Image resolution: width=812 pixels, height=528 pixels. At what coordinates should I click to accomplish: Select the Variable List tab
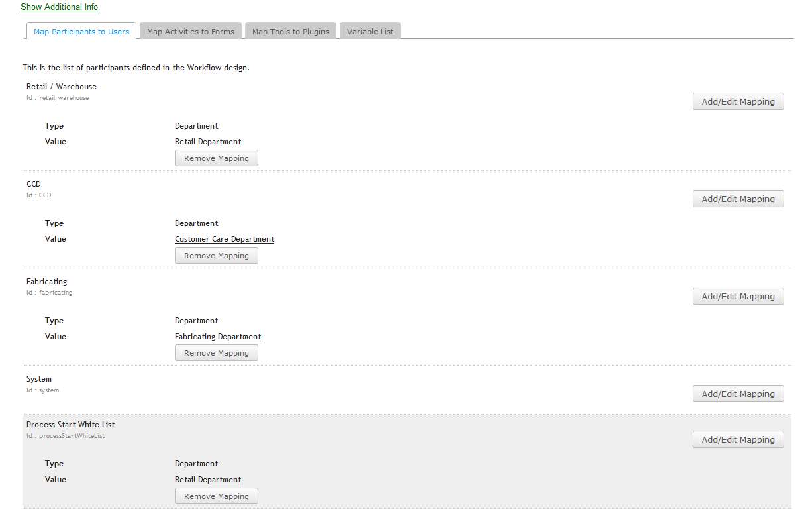click(370, 31)
